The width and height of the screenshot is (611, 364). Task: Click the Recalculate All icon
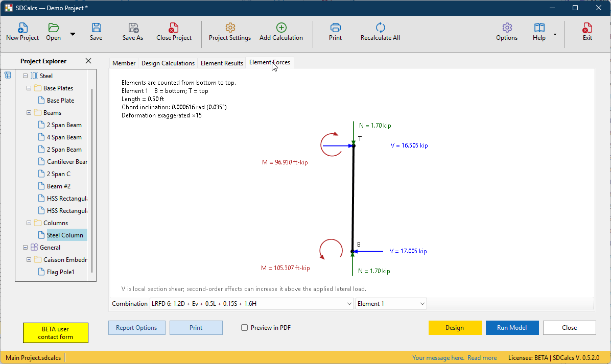(380, 28)
